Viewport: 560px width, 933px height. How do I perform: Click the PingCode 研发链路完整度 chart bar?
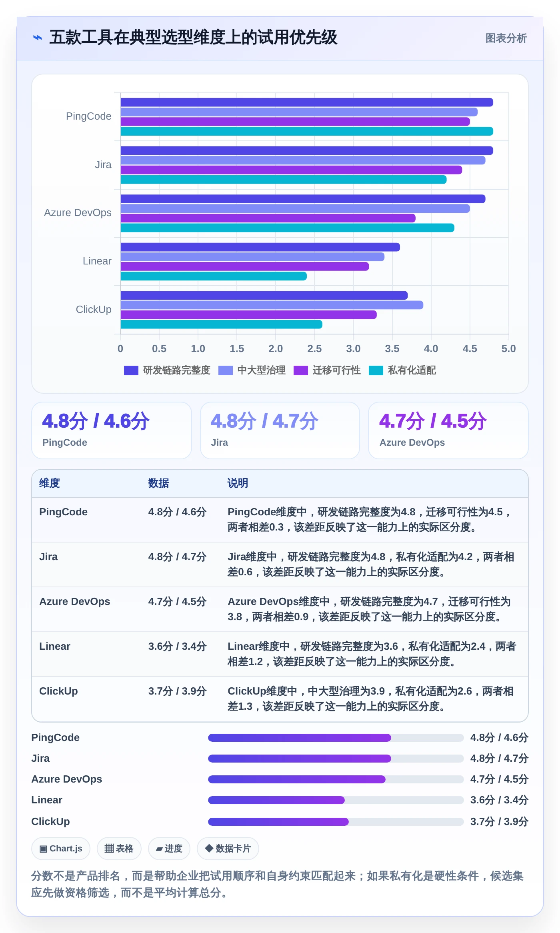click(307, 102)
